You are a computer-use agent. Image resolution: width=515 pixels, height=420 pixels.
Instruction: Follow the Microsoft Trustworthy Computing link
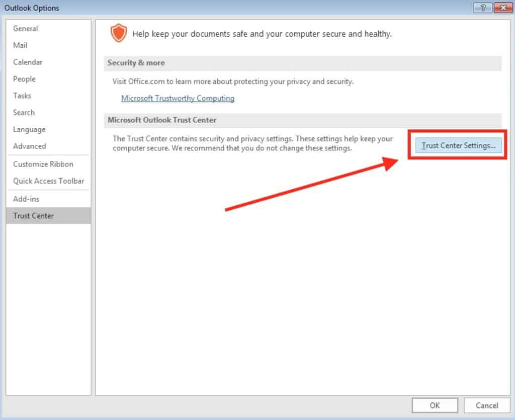[178, 98]
